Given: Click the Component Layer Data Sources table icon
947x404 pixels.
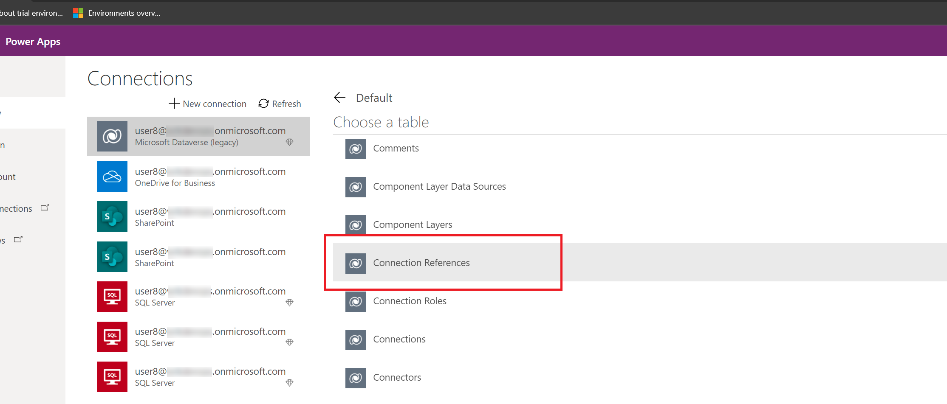Looking at the screenshot, I should (x=356, y=187).
